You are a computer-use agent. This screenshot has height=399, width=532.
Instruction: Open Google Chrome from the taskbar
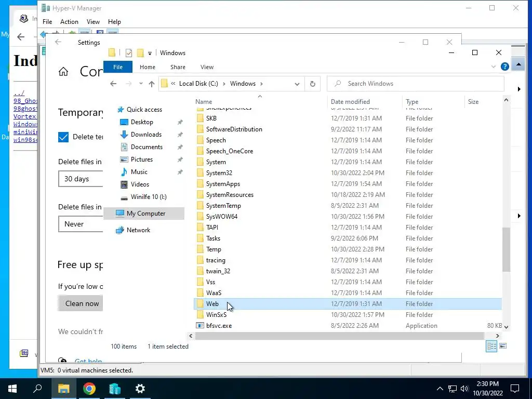pyautogui.click(x=89, y=389)
